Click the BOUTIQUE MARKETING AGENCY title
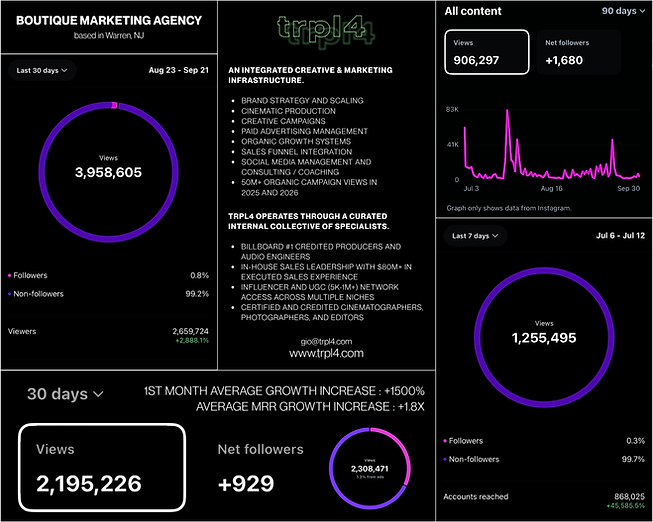The image size is (653, 522). [x=109, y=21]
